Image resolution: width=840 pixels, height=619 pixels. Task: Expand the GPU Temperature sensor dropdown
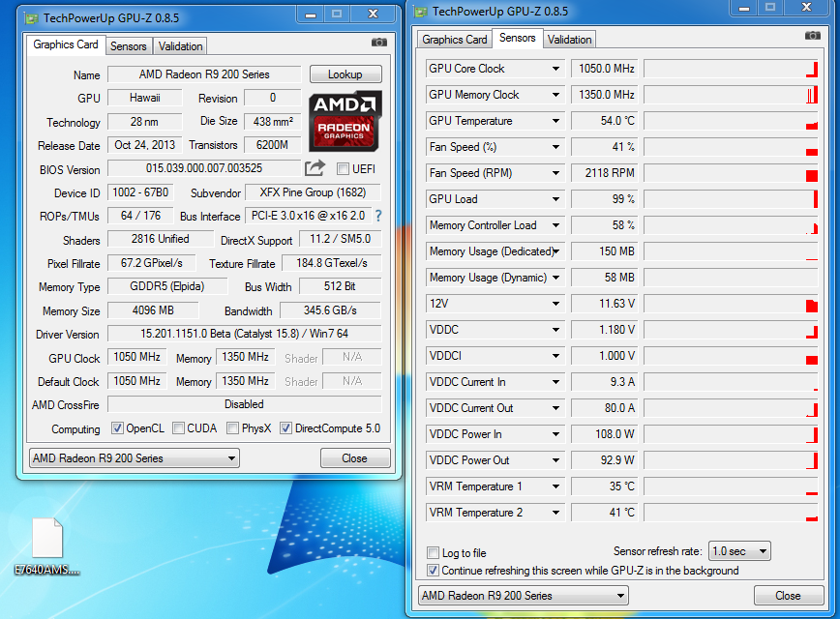coord(555,121)
